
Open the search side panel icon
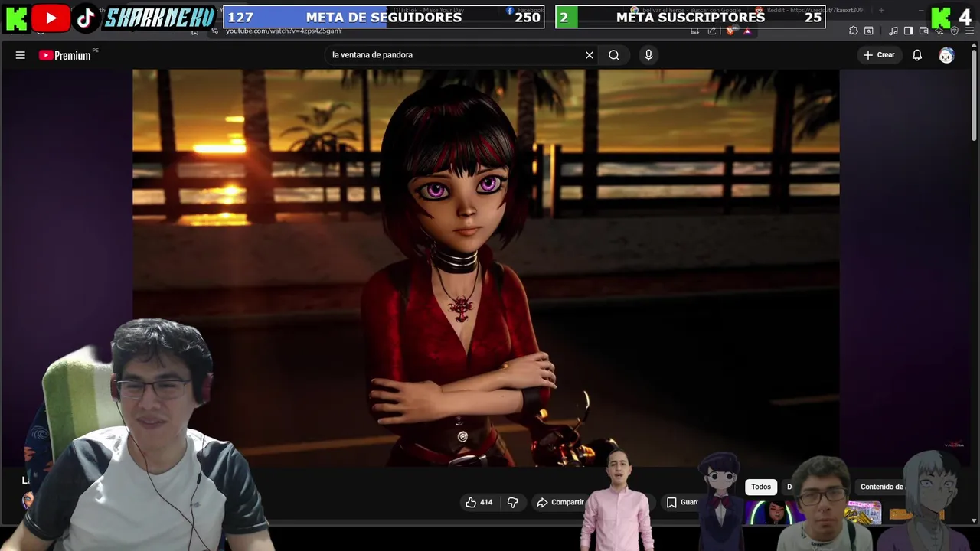pos(869,31)
